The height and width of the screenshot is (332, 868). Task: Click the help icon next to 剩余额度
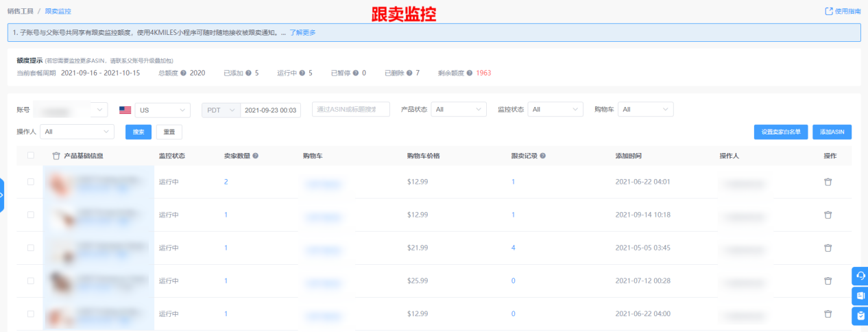[x=470, y=73]
